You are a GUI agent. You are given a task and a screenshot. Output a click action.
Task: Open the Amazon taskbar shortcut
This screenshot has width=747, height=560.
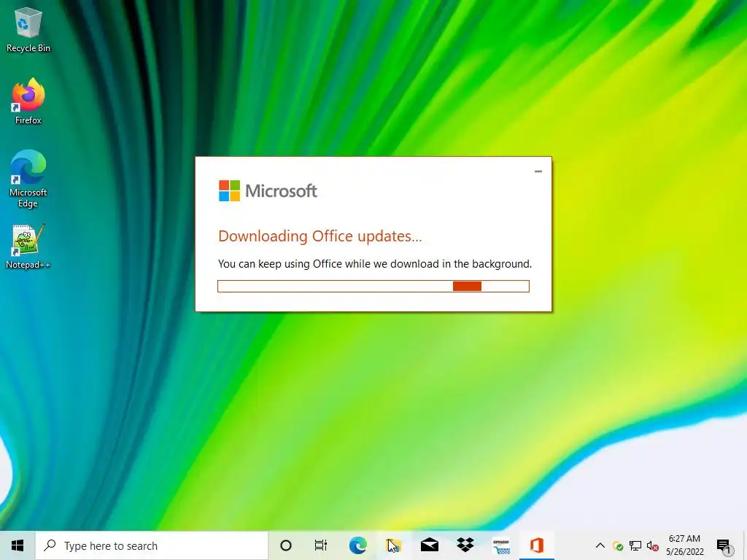click(x=501, y=545)
